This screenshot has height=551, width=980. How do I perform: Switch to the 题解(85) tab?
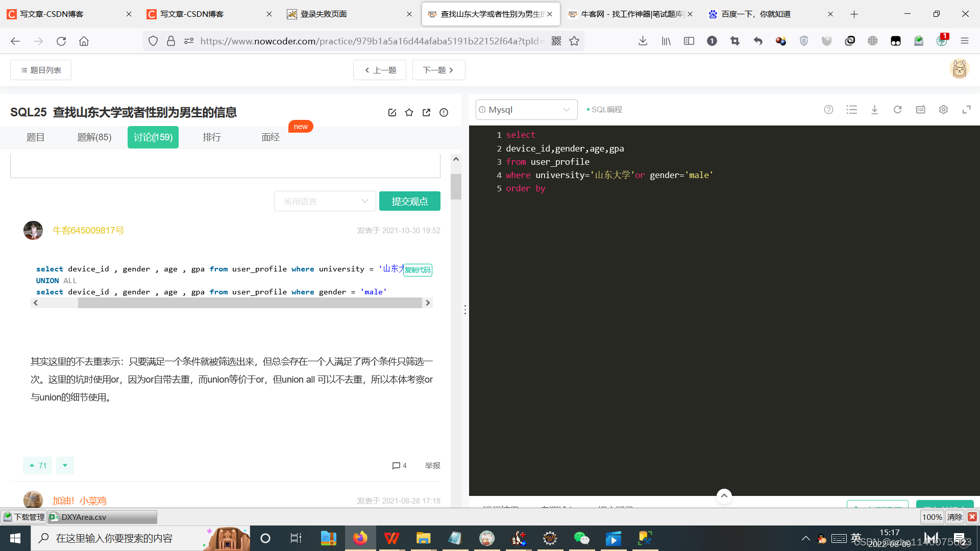click(x=94, y=137)
